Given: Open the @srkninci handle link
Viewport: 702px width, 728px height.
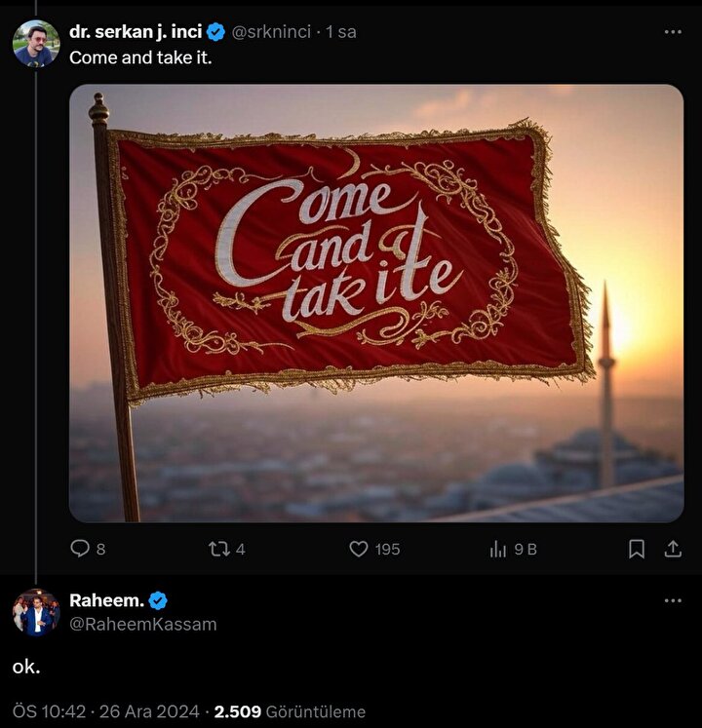Looking at the screenshot, I should pyautogui.click(x=271, y=32).
